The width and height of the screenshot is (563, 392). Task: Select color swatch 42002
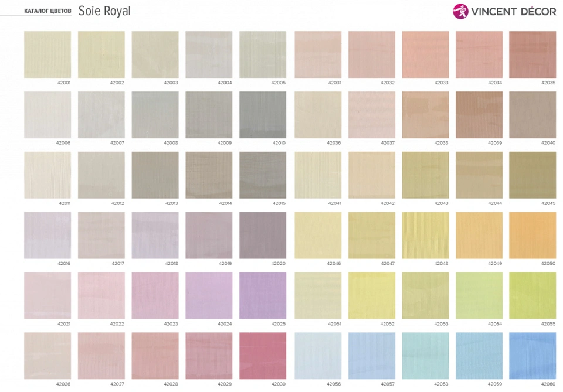[x=101, y=54]
